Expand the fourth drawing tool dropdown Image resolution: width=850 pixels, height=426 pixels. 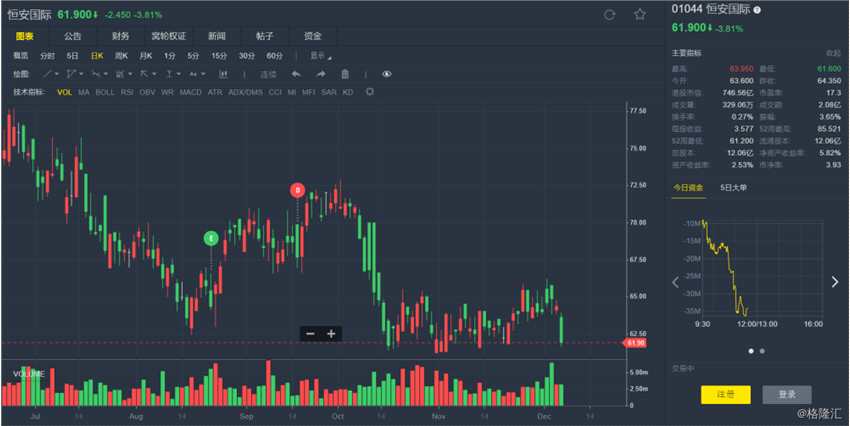pos(130,74)
